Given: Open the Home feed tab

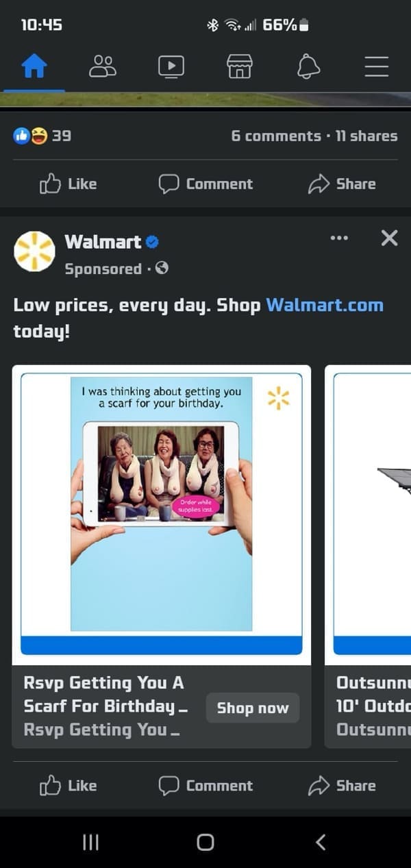Looking at the screenshot, I should pos(34,66).
